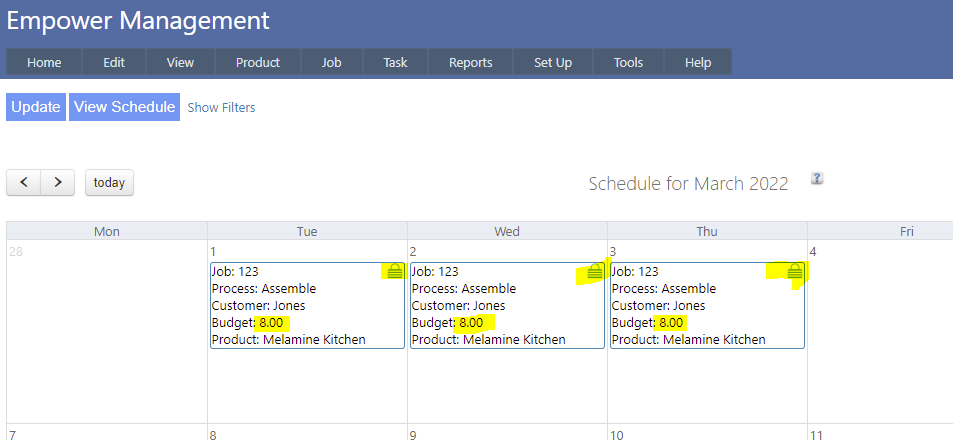This screenshot has width=954, height=440.
Task: Open the Tools menu
Action: pyautogui.click(x=628, y=62)
